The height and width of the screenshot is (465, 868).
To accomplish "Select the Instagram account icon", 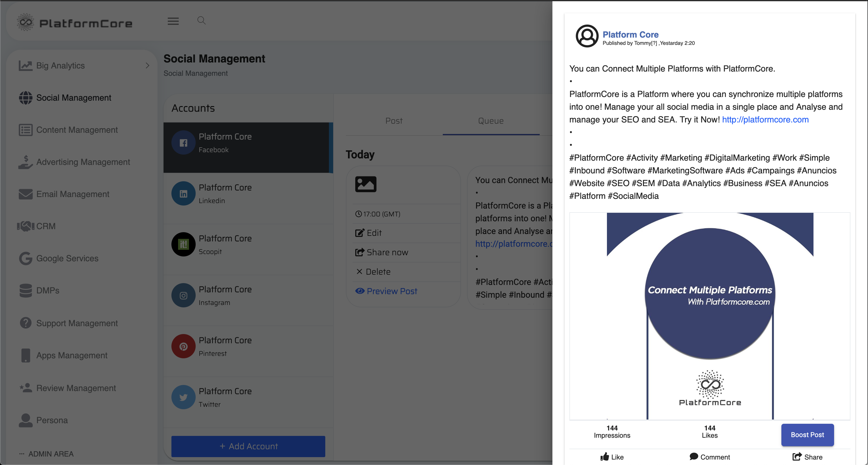I will pyautogui.click(x=183, y=295).
